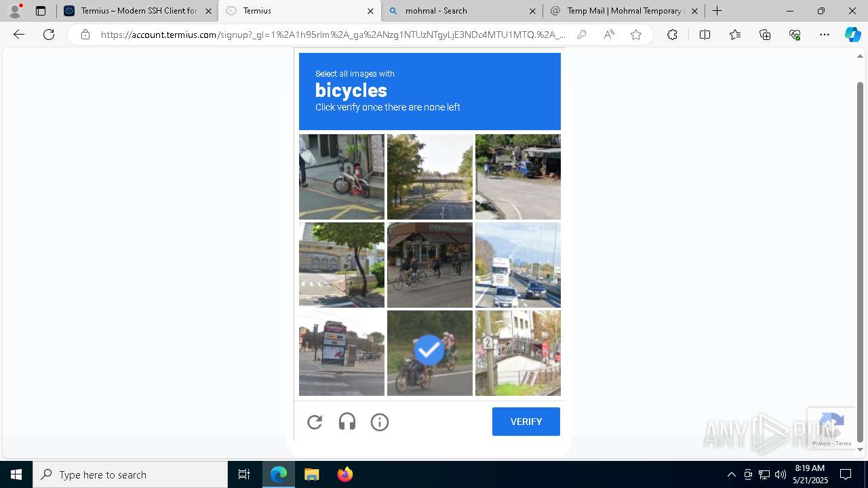This screenshot has width=868, height=488.
Task: Close the active Termius tab
Action: point(370,11)
